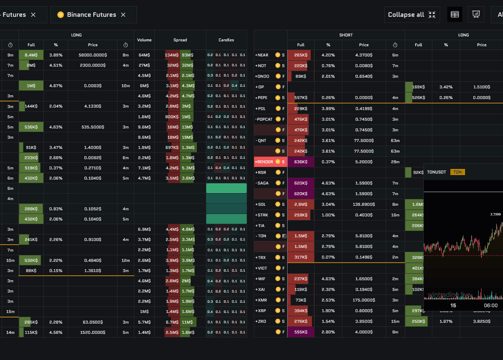Screen dimensions: 503x360
Task: Select the highlighted red RENDER symbol cell
Action: 270,162
